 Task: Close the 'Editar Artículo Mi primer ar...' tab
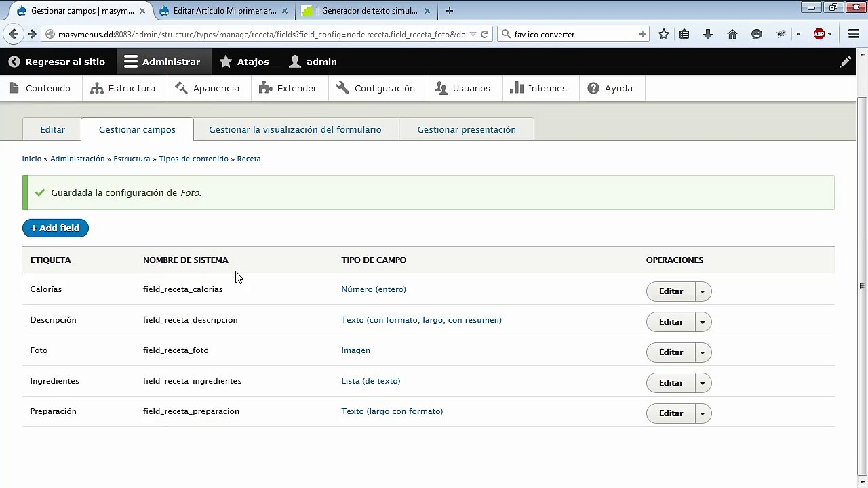pos(285,11)
